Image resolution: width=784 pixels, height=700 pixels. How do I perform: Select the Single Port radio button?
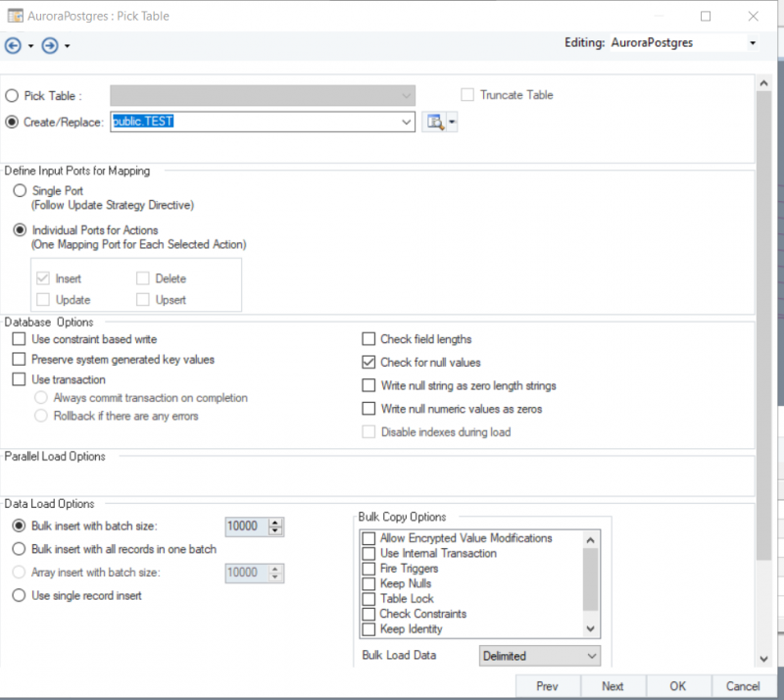click(20, 190)
